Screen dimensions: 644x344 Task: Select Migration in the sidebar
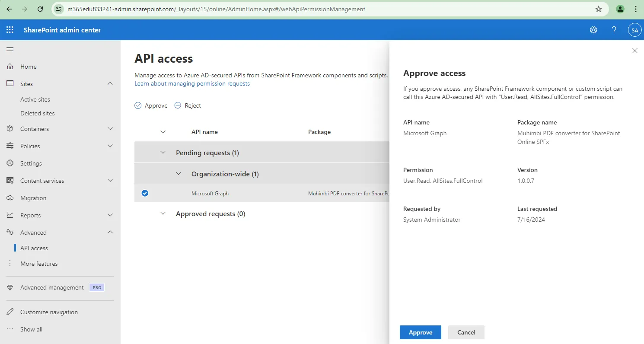pos(34,197)
